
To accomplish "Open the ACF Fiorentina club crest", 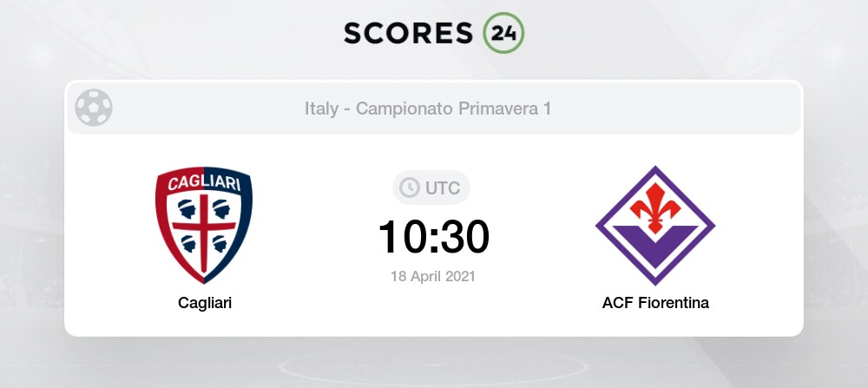I will [x=655, y=227].
